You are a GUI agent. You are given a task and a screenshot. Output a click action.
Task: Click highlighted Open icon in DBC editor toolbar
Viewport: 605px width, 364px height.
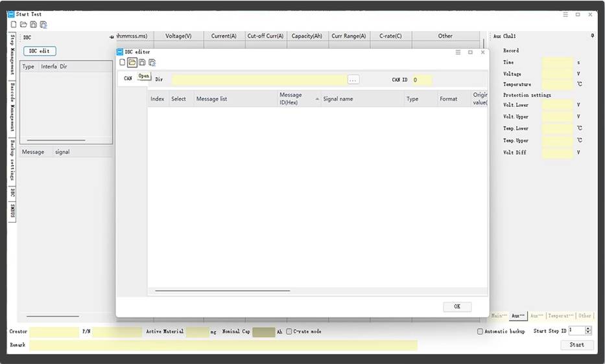click(132, 62)
